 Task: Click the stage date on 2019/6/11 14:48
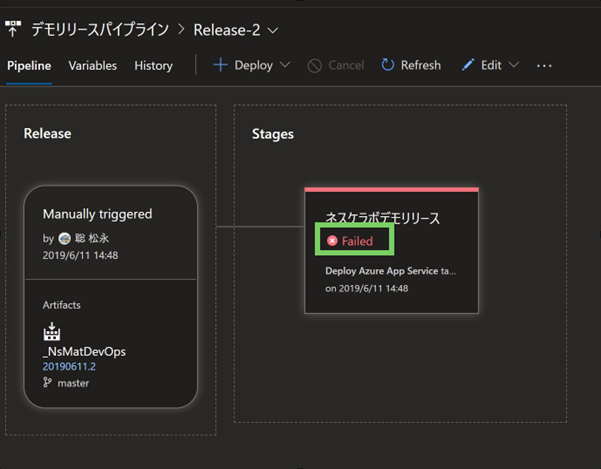(367, 288)
